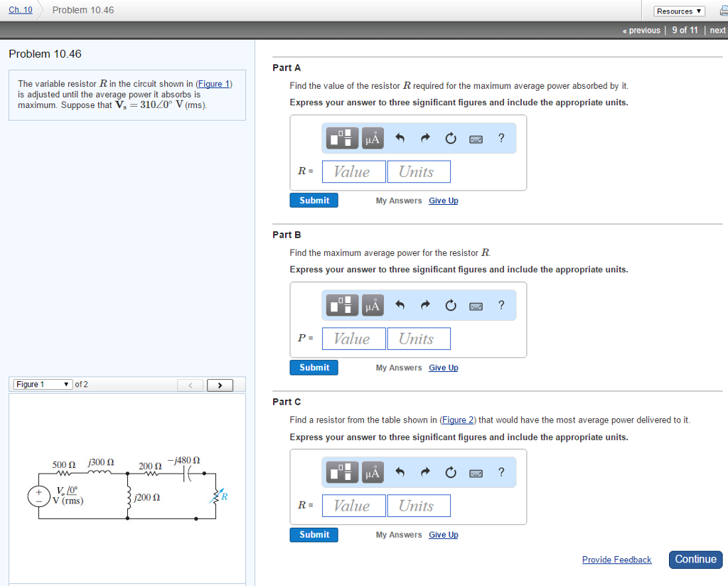Select the μÅ units icon in Part A

372,138
